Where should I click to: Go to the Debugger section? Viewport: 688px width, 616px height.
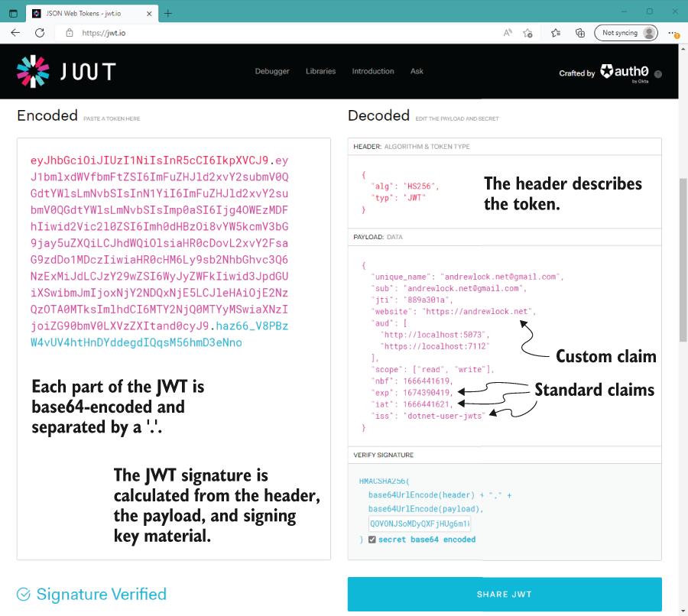click(272, 71)
